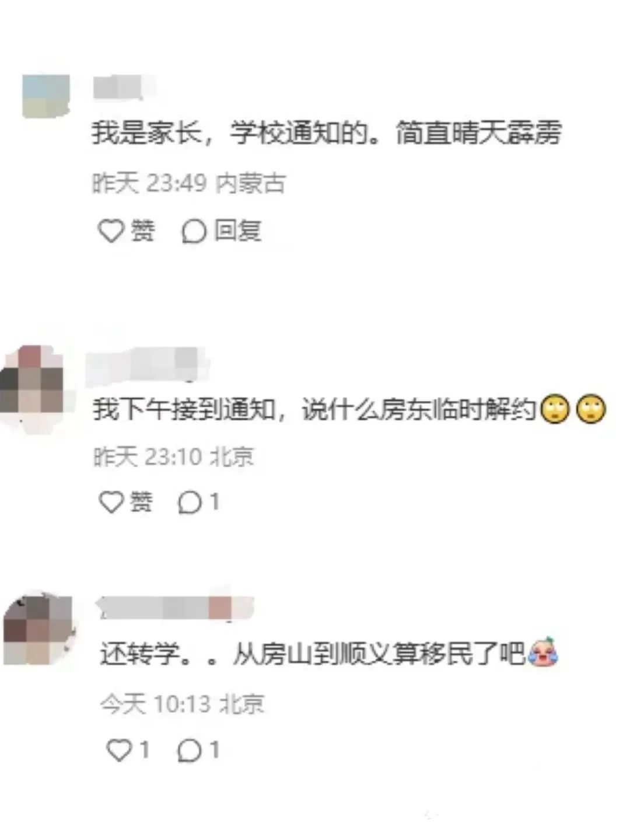
Task: Click reply bubble on 内蒙古 comment
Action: click(194, 231)
